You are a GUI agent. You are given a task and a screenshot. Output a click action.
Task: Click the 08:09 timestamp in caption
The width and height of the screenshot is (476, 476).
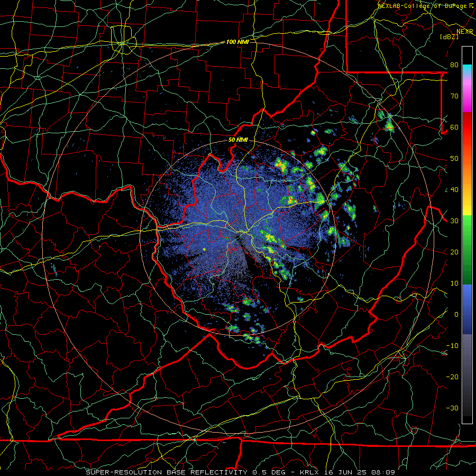[x=383, y=472]
